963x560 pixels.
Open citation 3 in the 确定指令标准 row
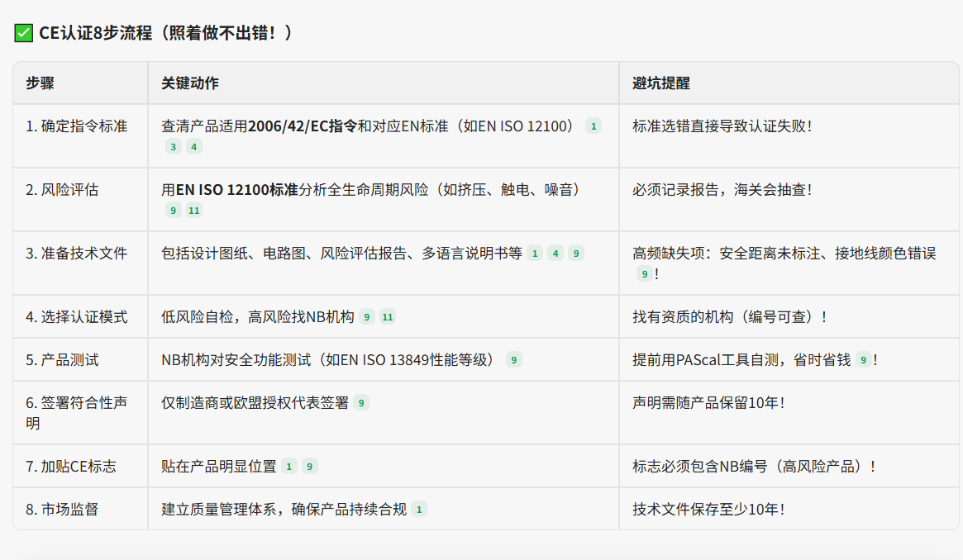[173, 147]
